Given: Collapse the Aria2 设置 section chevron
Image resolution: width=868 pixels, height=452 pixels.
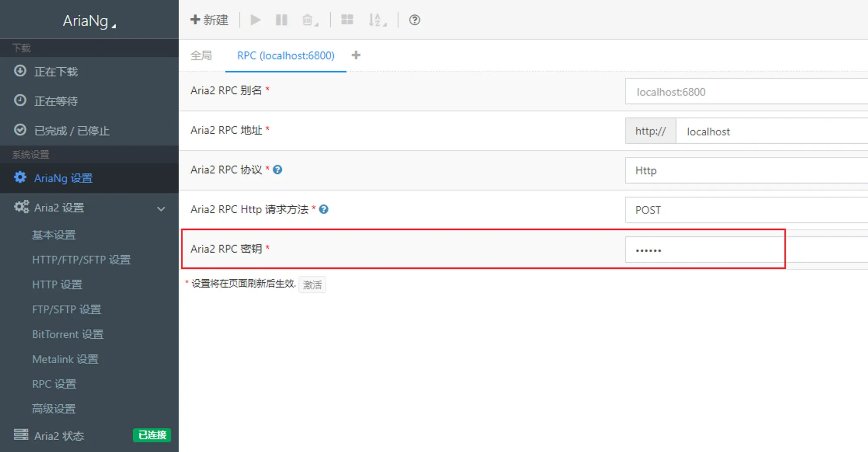Looking at the screenshot, I should point(161,209).
